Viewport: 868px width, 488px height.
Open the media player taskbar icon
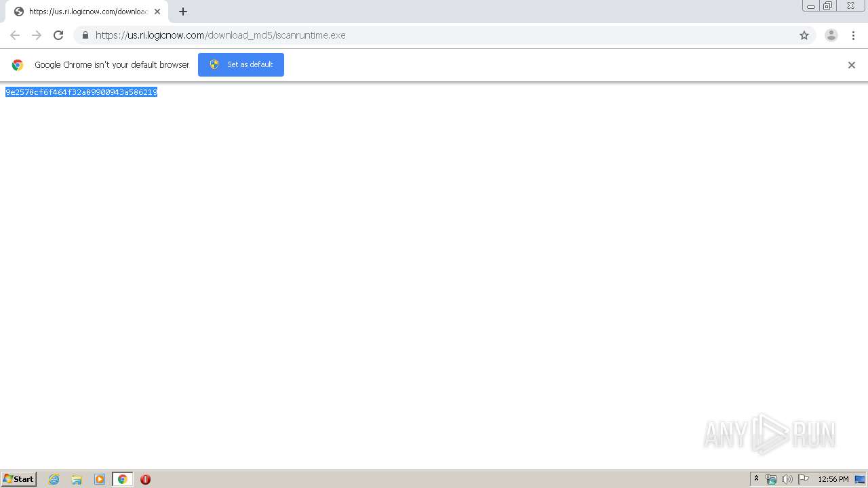(100, 479)
